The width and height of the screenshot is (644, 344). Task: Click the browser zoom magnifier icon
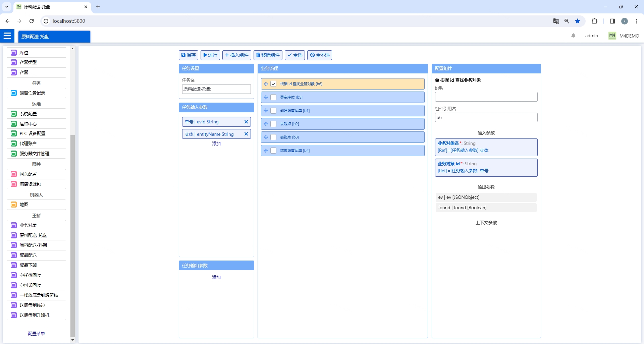point(567,21)
